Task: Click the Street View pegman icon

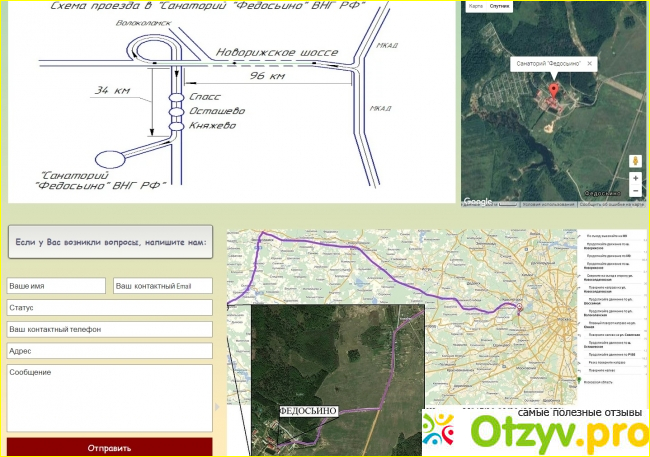Action: click(635, 160)
